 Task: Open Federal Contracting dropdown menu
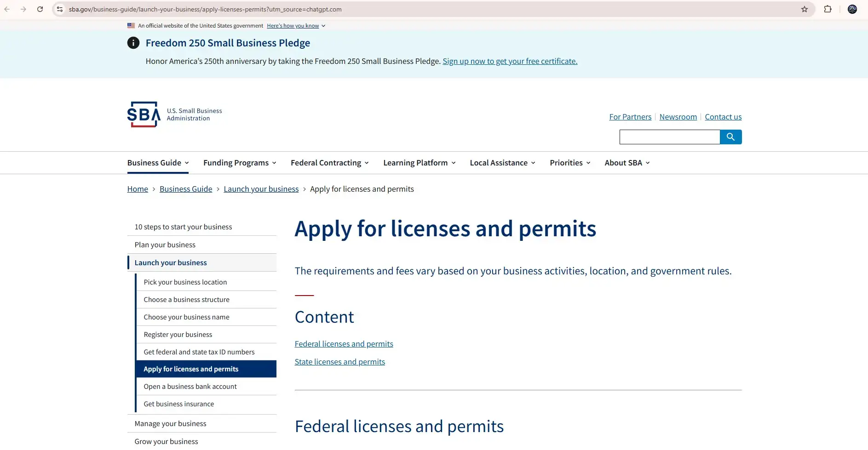(330, 163)
